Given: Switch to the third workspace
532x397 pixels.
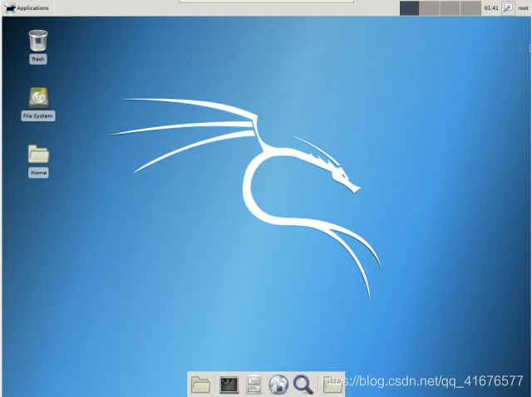Looking at the screenshot, I should pos(450,8).
